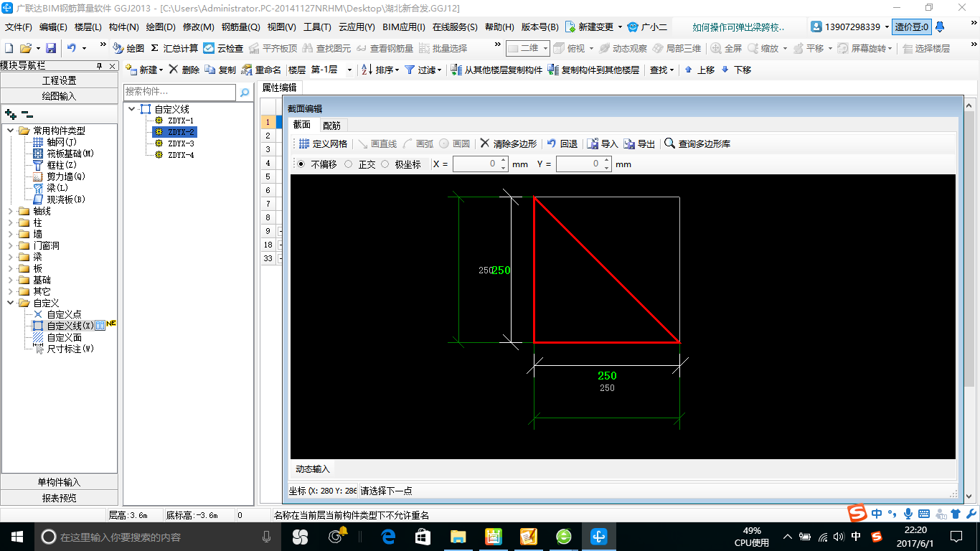Open the 绘图 drawing tool
The image size is (980, 551).
point(129,48)
